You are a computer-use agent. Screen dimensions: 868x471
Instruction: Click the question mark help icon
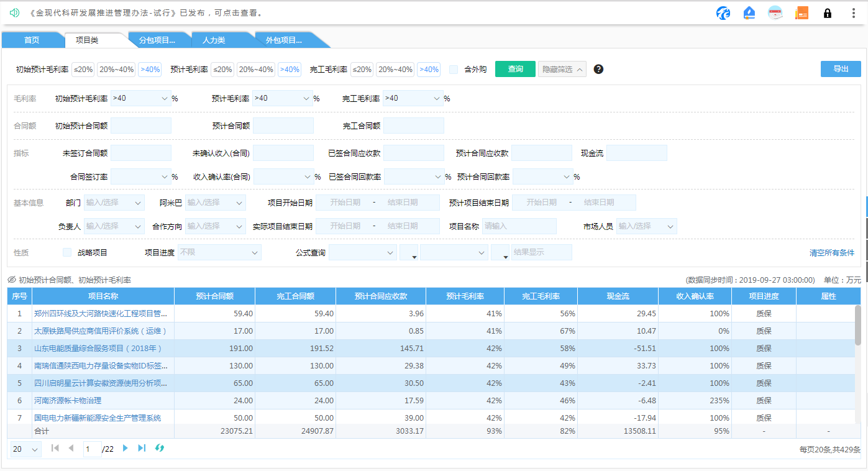tap(598, 69)
